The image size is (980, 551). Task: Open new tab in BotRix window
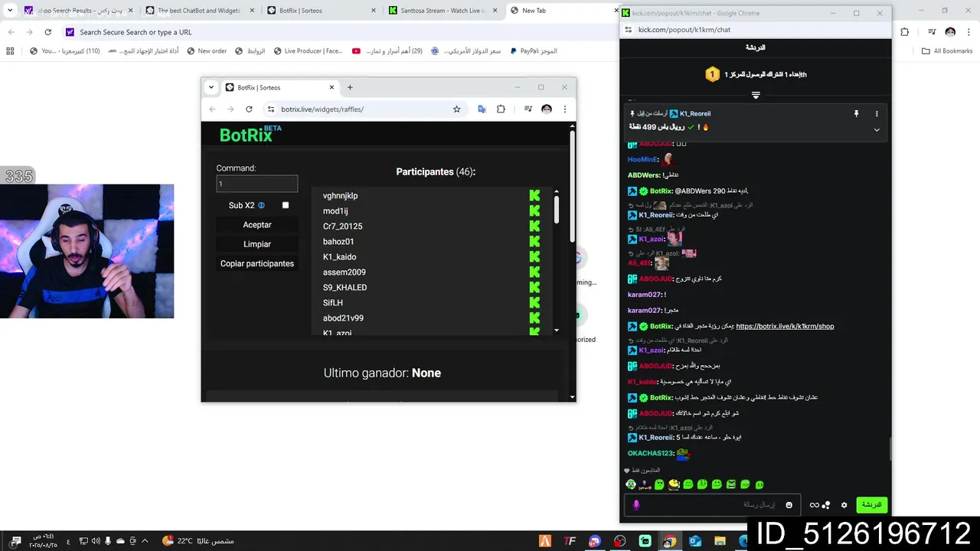point(350,87)
